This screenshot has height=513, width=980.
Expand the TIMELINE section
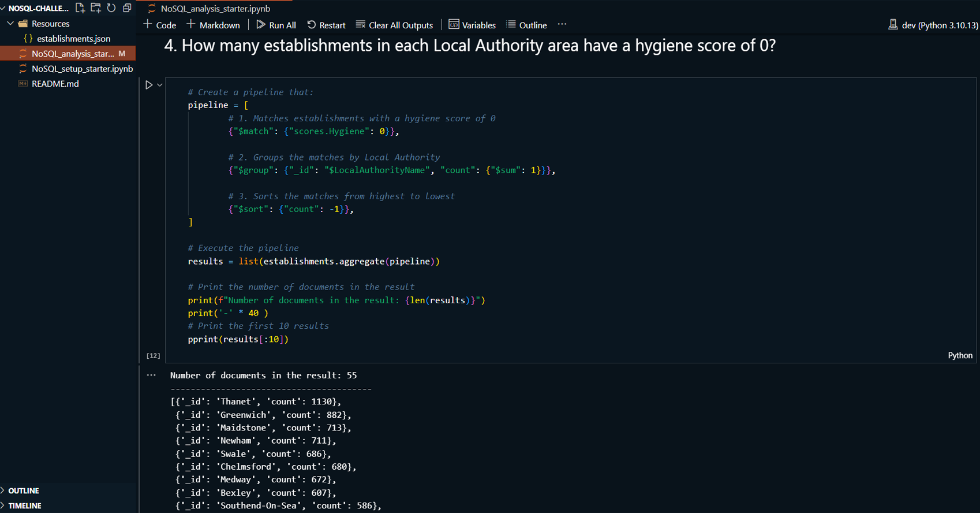coord(25,505)
